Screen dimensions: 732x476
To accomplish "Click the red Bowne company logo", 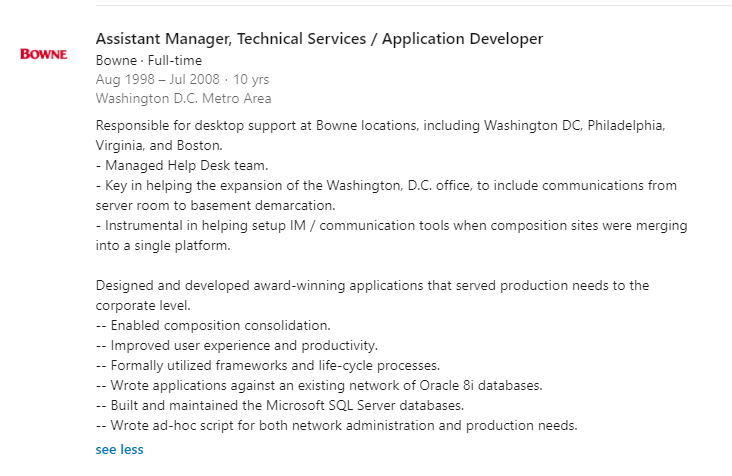I will [x=43, y=54].
